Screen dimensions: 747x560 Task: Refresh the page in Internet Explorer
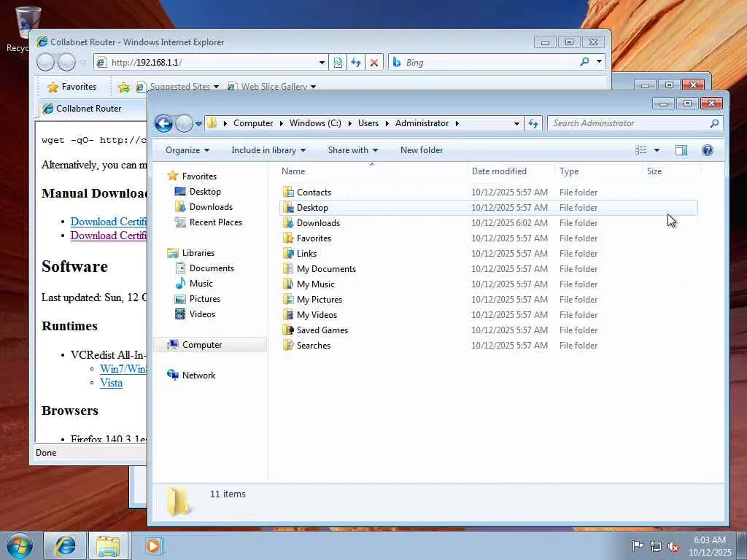click(356, 63)
